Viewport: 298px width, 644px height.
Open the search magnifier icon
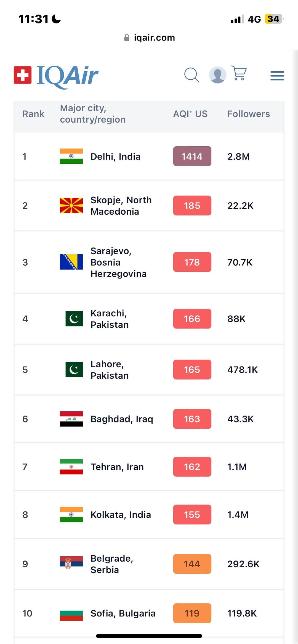(x=191, y=75)
